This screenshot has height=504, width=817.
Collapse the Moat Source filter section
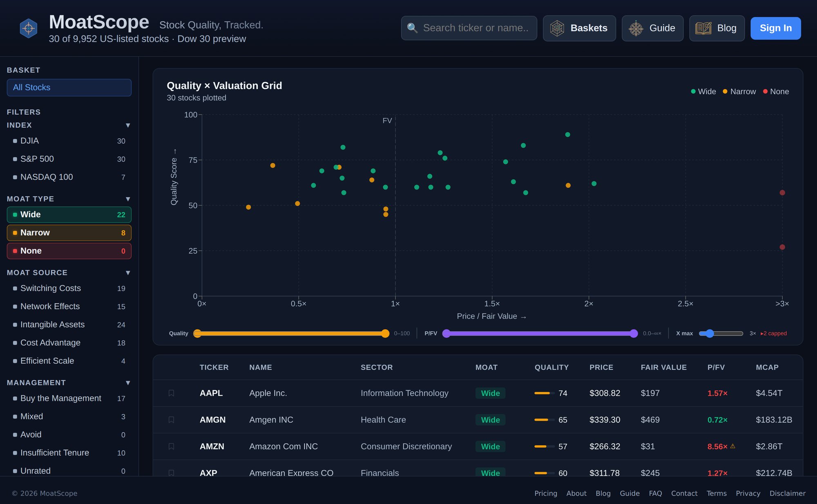point(128,272)
